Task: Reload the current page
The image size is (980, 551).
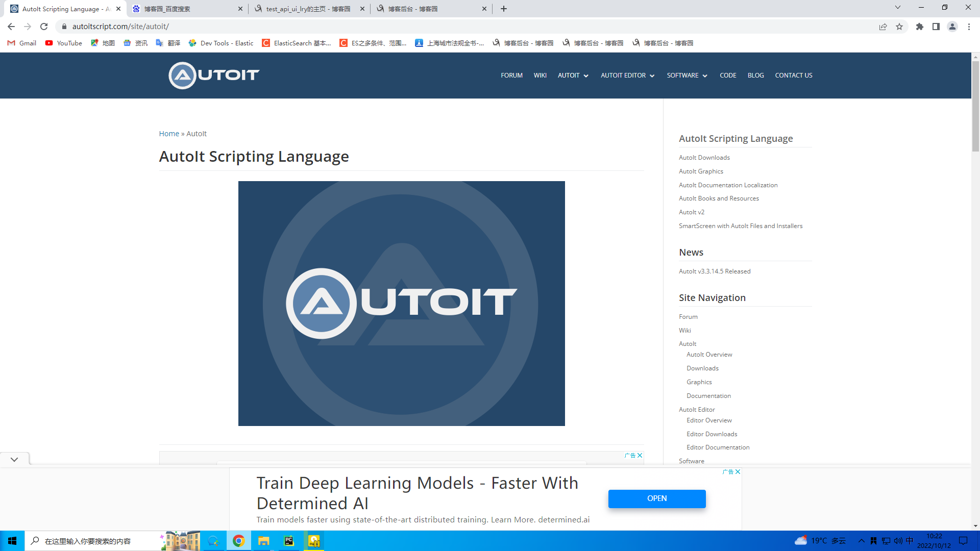Action: pyautogui.click(x=44, y=27)
